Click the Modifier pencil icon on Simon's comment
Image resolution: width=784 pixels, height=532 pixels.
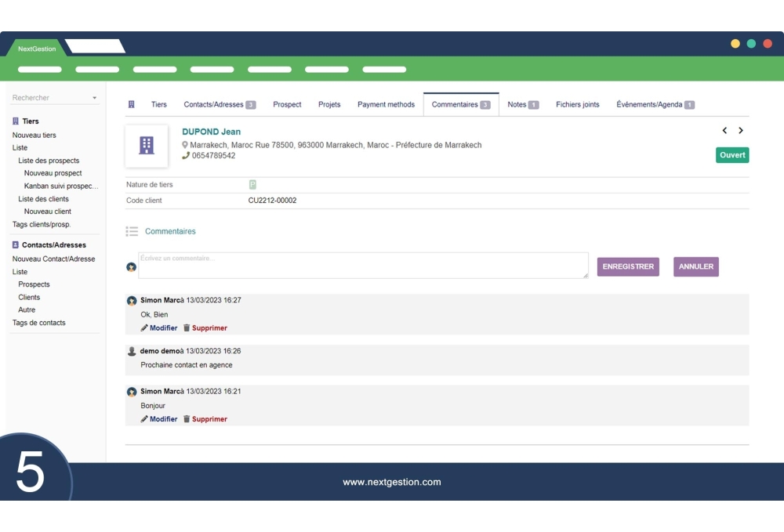point(145,328)
